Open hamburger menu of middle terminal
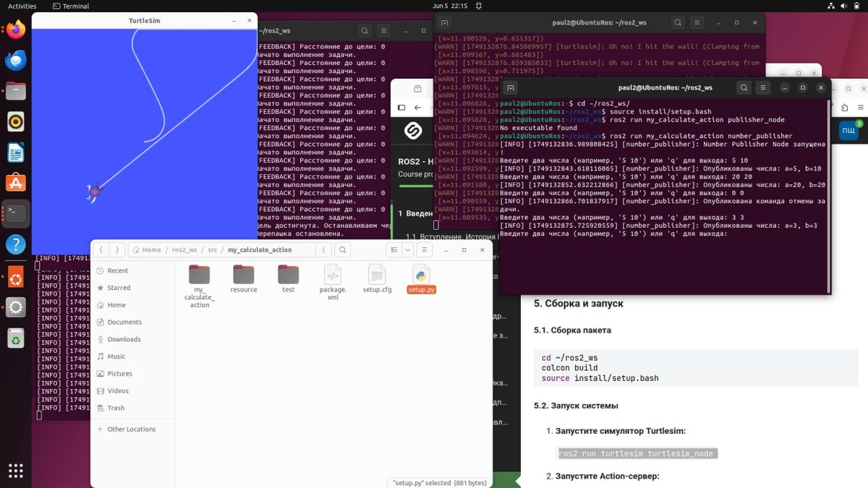Screen dimensions: 868x488 (x=697, y=22)
